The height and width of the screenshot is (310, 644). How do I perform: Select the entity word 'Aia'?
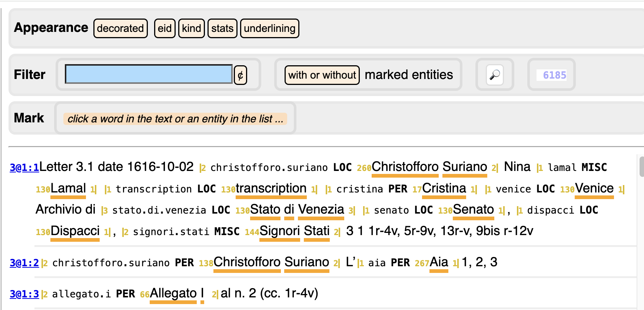point(439,262)
